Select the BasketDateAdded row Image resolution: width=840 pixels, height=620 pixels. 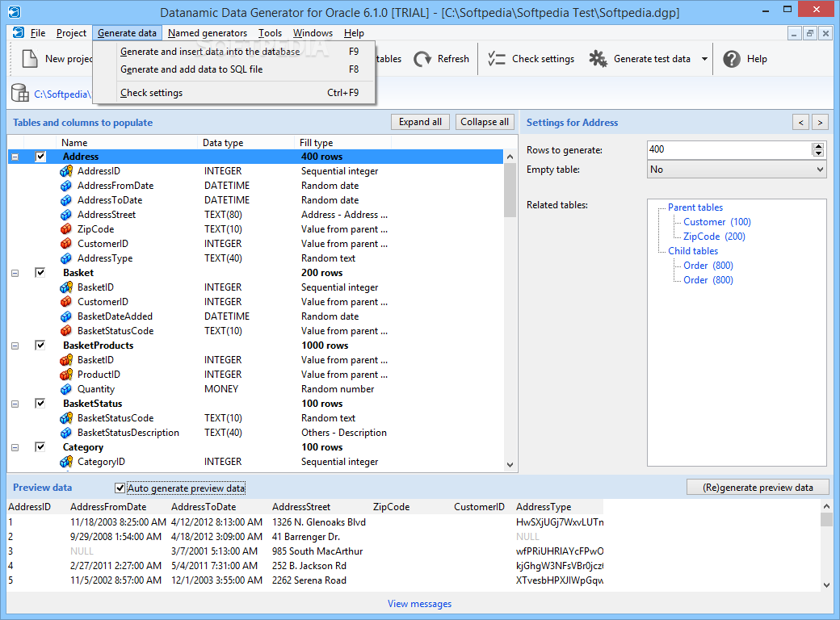click(x=255, y=316)
